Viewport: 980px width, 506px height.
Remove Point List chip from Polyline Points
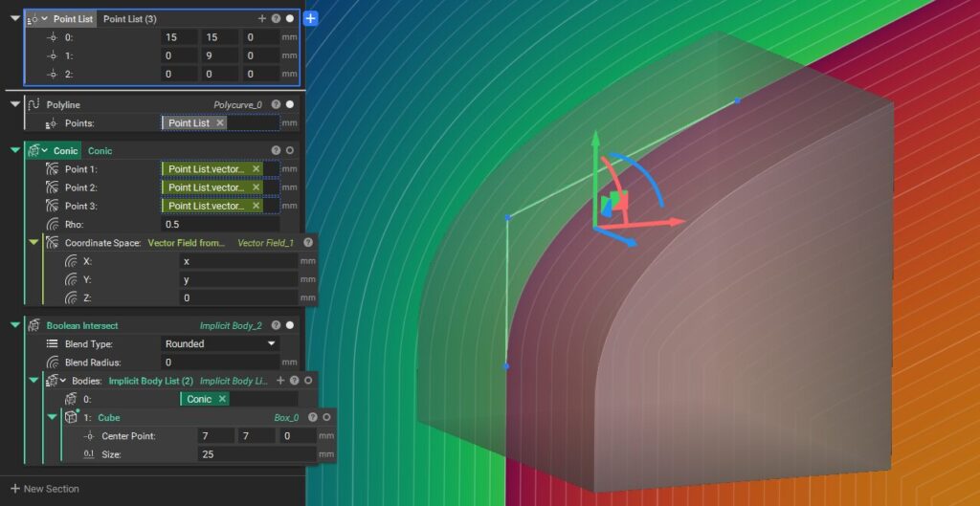coord(220,123)
